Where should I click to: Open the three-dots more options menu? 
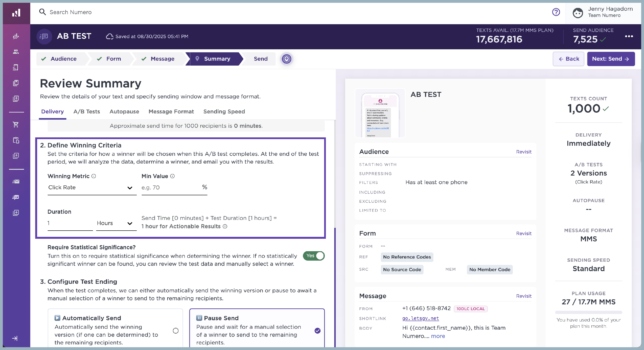click(x=629, y=36)
